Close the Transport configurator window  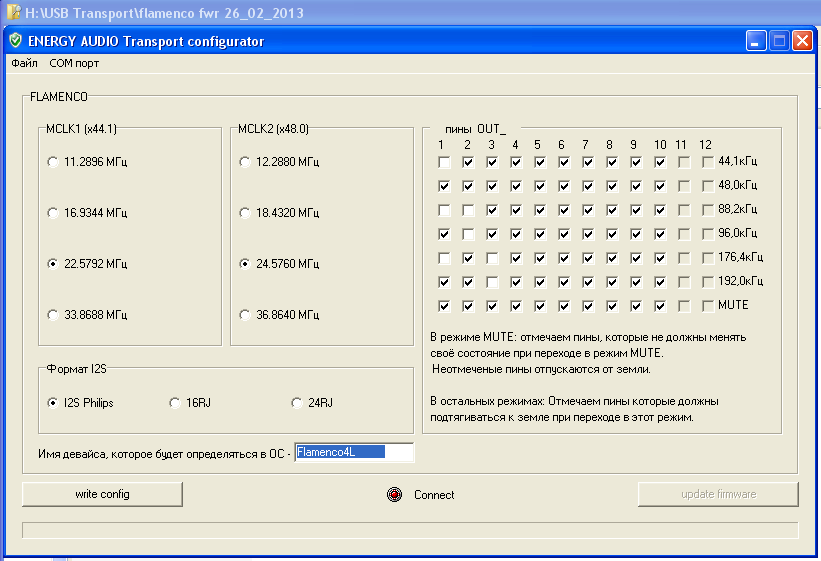802,41
